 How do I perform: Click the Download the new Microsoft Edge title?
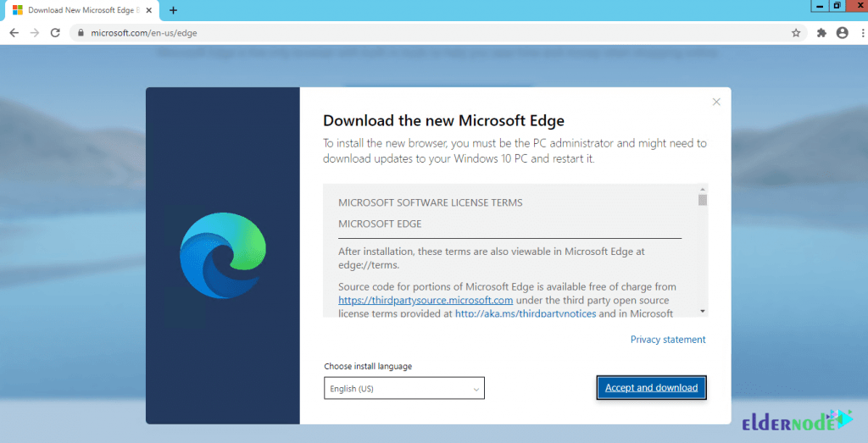(443, 120)
